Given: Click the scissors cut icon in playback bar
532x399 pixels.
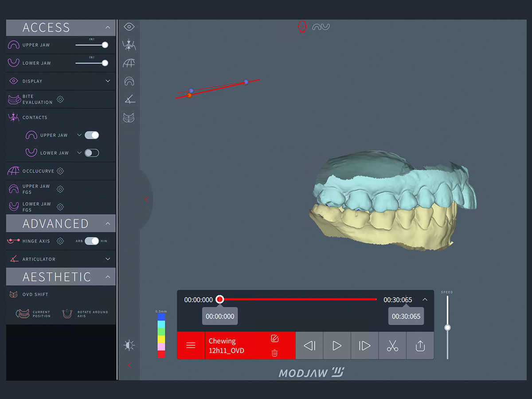Looking at the screenshot, I should coord(392,345).
